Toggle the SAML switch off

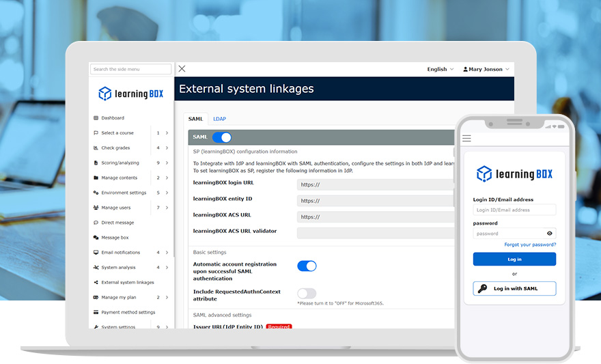pos(222,137)
